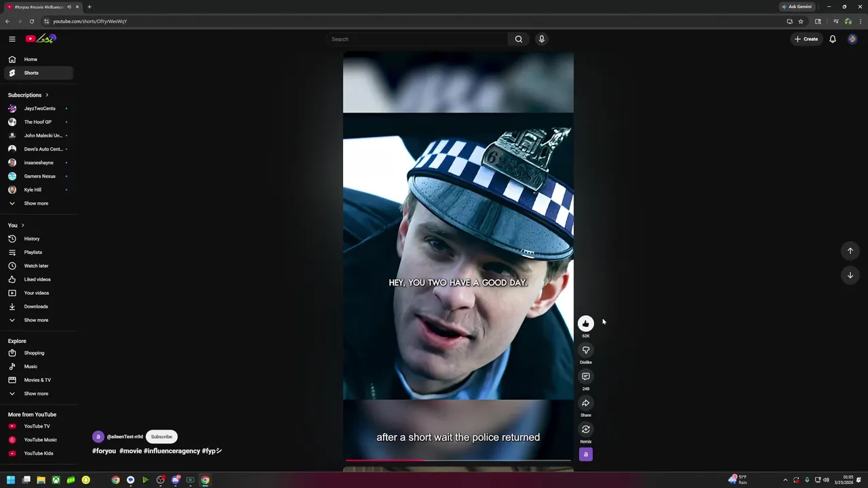
Task: Open the @aileenTest-n9d channel avatar
Action: click(98, 437)
